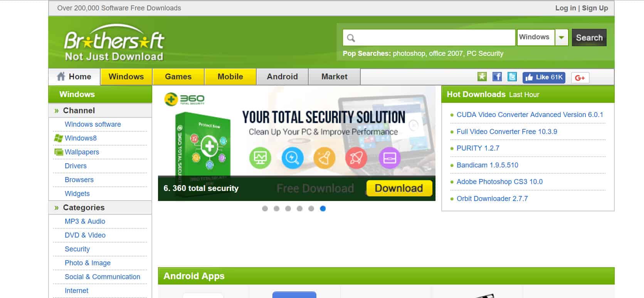
Task: Click the Google+ button
Action: (580, 78)
